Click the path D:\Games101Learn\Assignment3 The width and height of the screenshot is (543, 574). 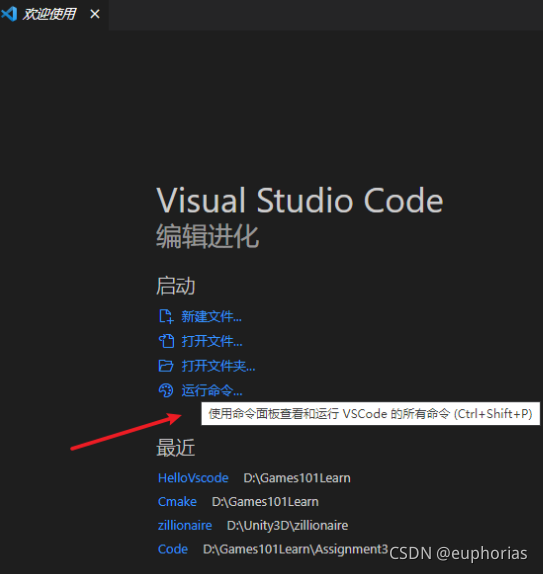295,549
